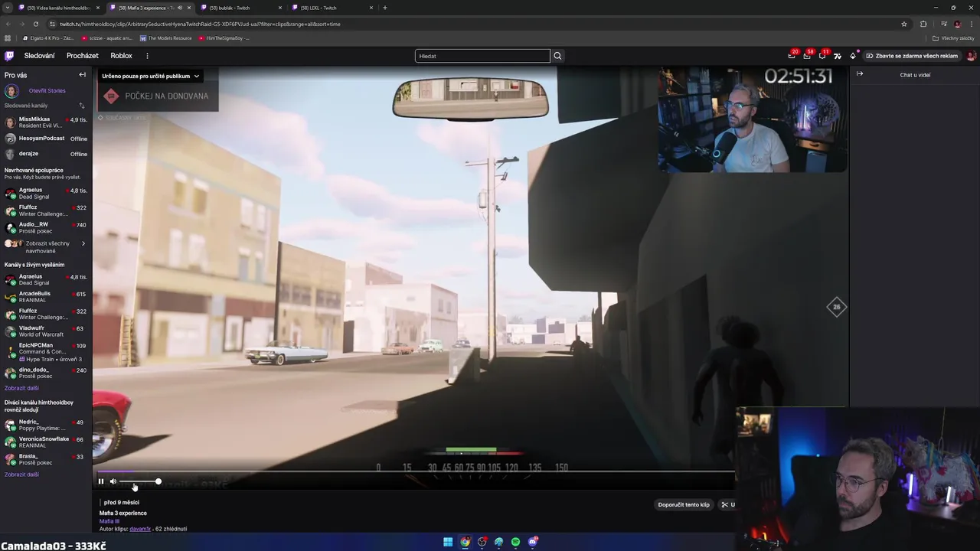The image size is (980, 551).
Task: Click Zbavte se zdarma všech reklam button
Action: tap(912, 56)
